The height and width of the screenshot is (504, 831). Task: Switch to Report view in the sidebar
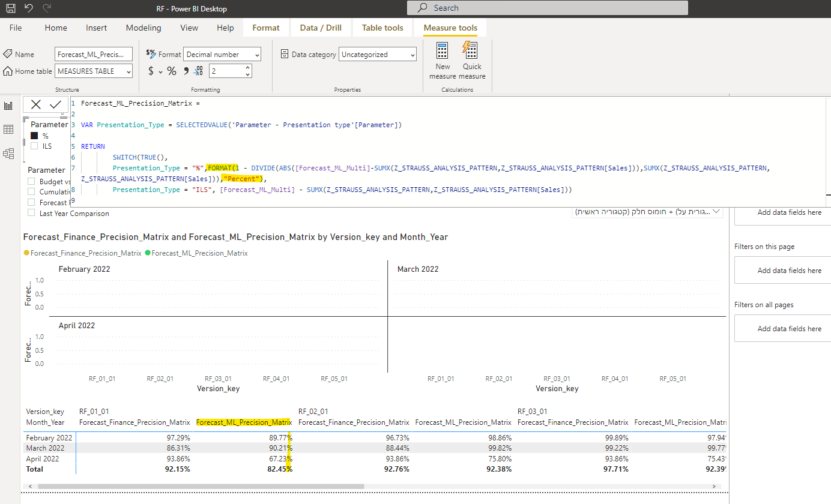8,106
